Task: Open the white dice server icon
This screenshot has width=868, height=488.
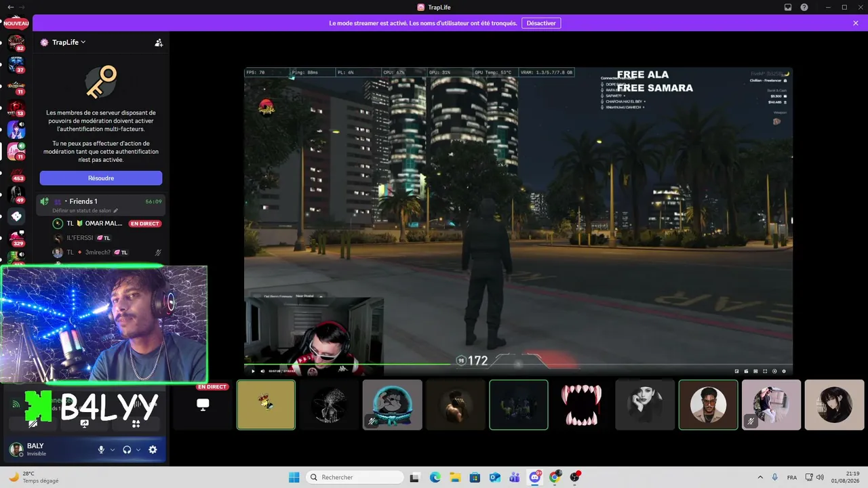Action: pos(16,217)
